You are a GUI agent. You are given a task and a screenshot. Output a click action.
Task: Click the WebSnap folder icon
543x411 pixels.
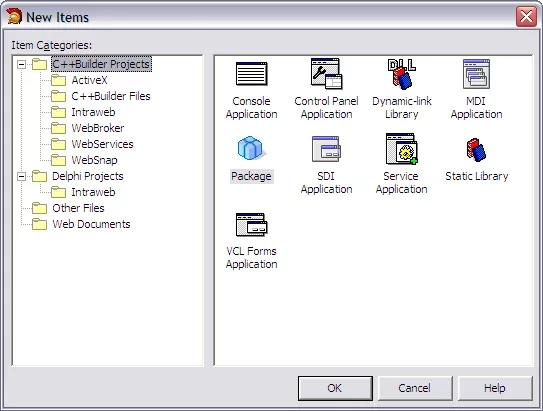pyautogui.click(x=58, y=160)
